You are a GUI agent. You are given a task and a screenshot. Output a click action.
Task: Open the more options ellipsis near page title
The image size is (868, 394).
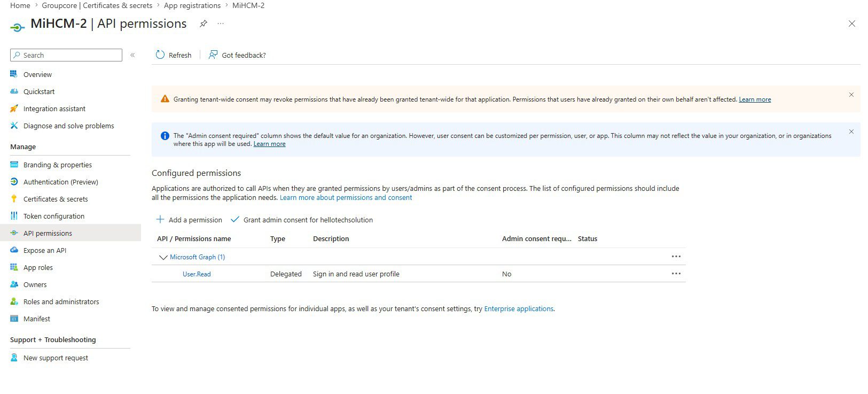(221, 24)
